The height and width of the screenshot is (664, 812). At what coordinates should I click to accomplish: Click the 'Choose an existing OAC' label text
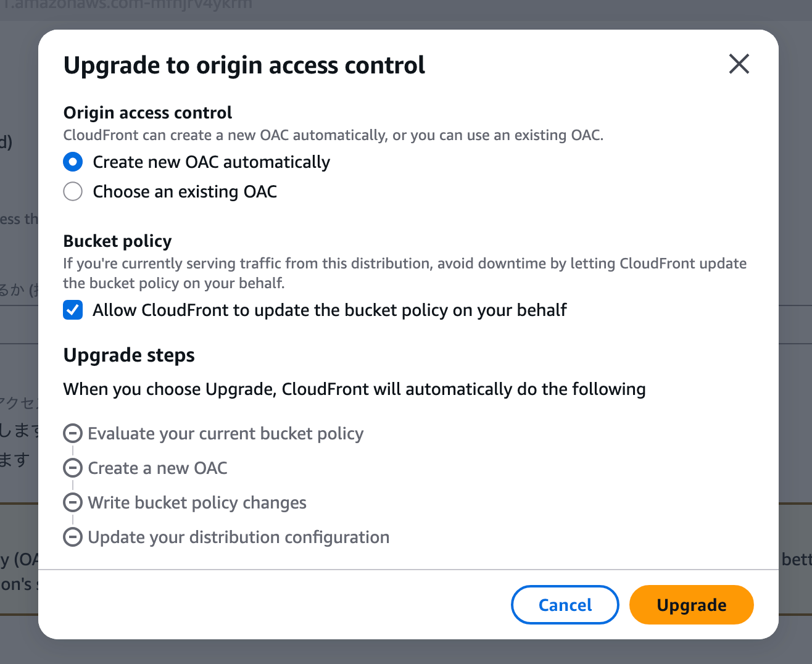(x=184, y=191)
